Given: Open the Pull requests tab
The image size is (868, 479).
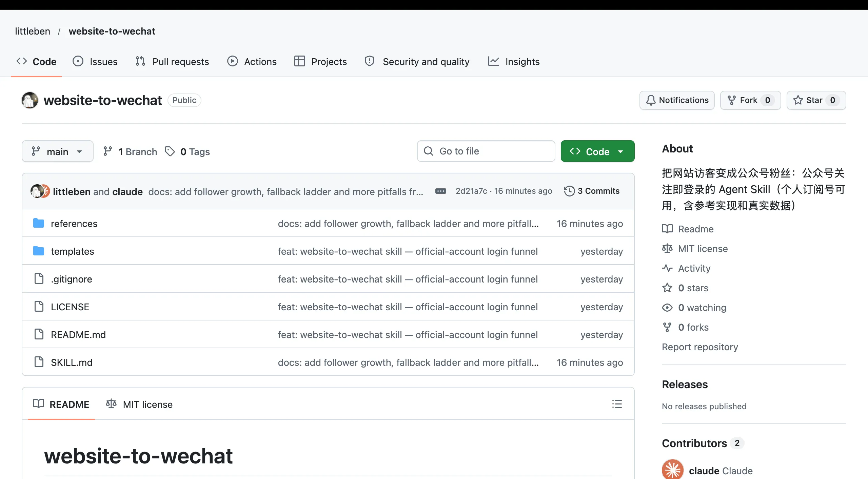Looking at the screenshot, I should click(172, 62).
